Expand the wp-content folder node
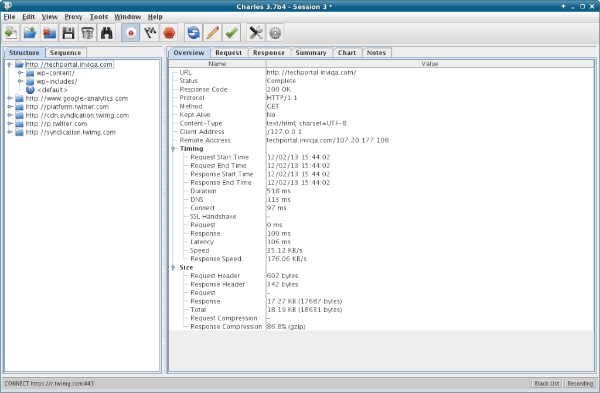 pos(20,73)
